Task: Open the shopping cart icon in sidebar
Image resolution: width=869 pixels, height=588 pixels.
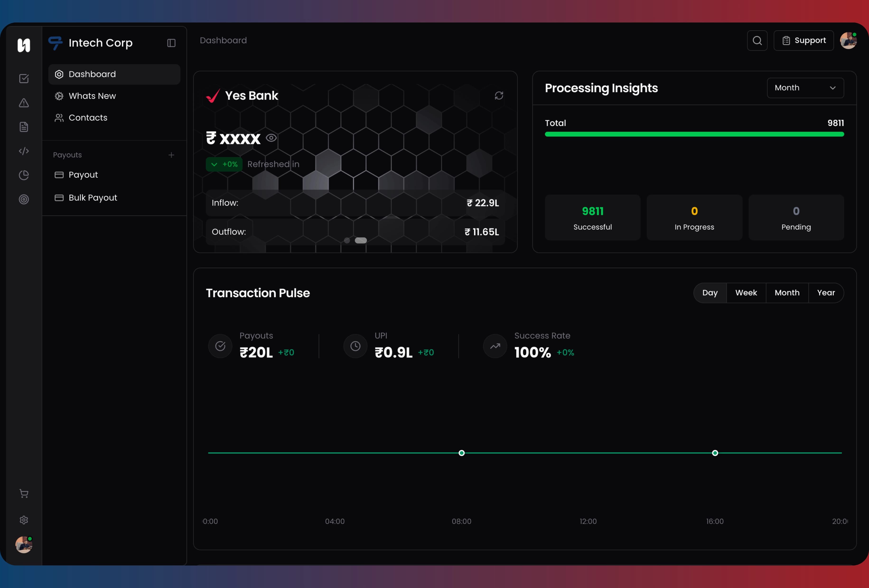Action: point(23,493)
